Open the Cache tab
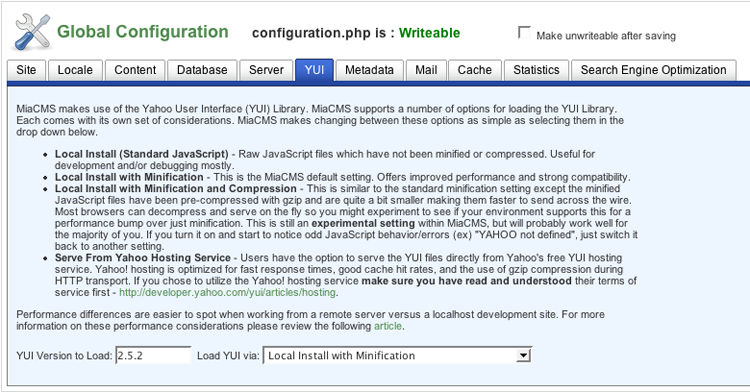Viewport: 750px width, 392px height. tap(474, 70)
